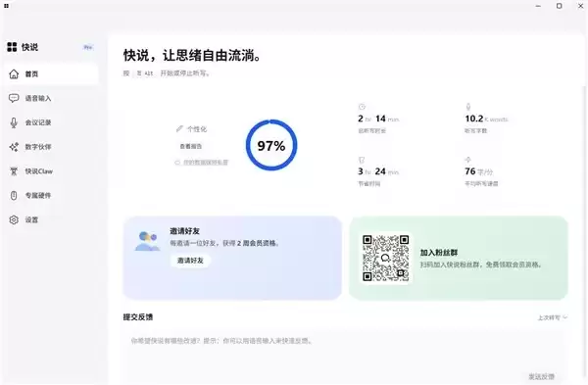Click the gear icon for 设置
This screenshot has width=588, height=385.
(14, 219)
